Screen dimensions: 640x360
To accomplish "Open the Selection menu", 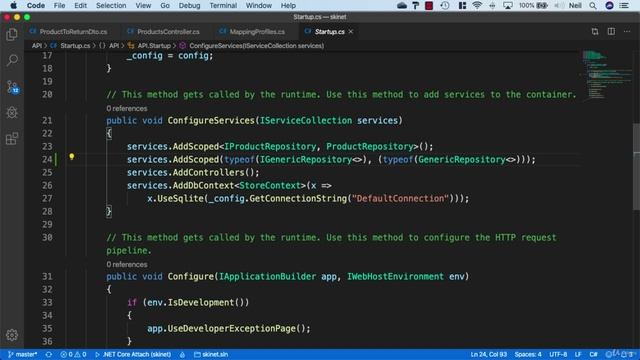I will [111, 6].
